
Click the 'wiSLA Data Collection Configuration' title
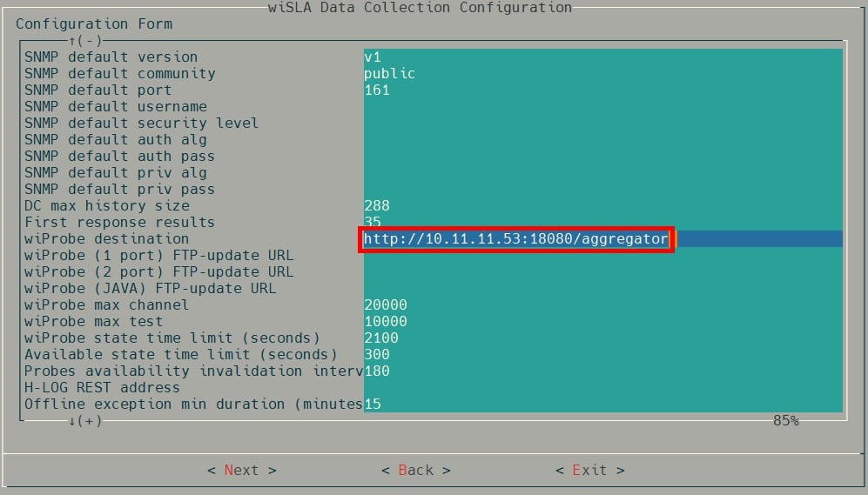pyautogui.click(x=421, y=7)
